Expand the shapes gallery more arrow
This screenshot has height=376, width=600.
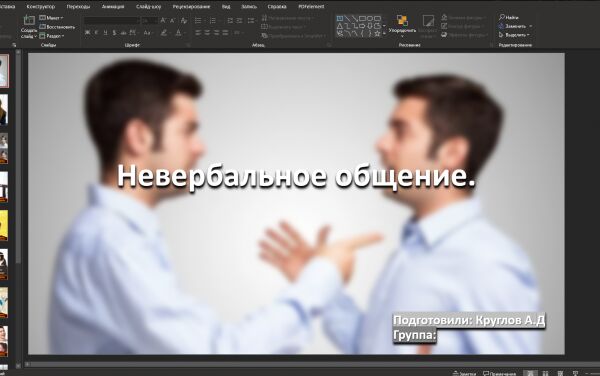pos(384,34)
